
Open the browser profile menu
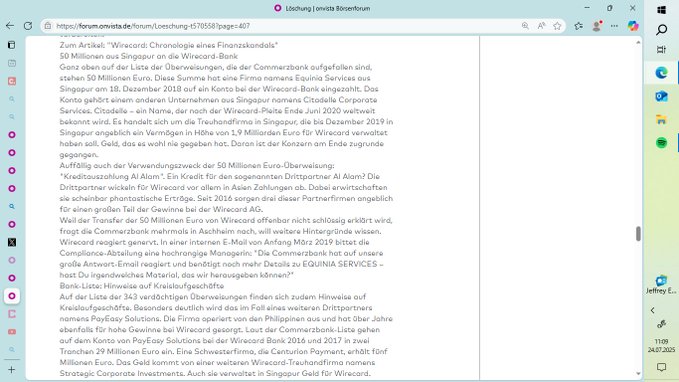pos(597,26)
